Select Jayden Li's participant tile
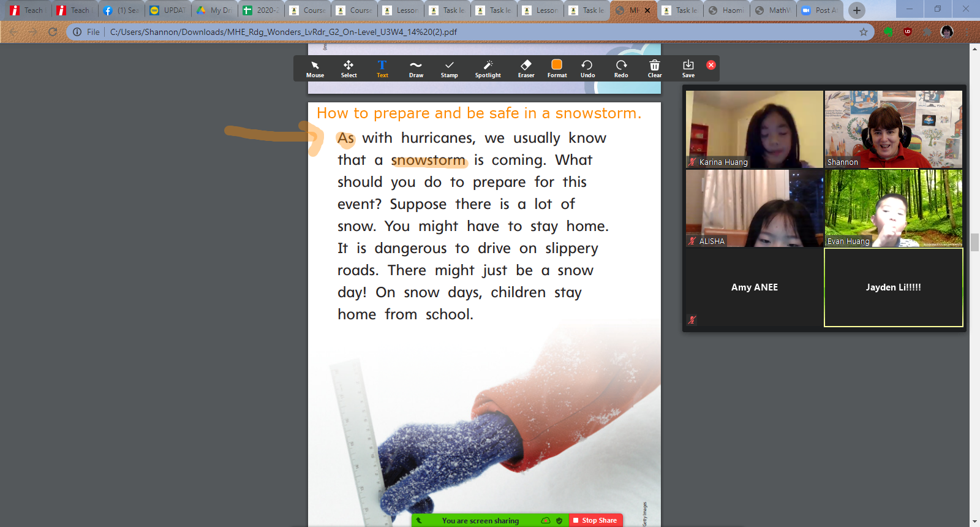 click(x=894, y=287)
